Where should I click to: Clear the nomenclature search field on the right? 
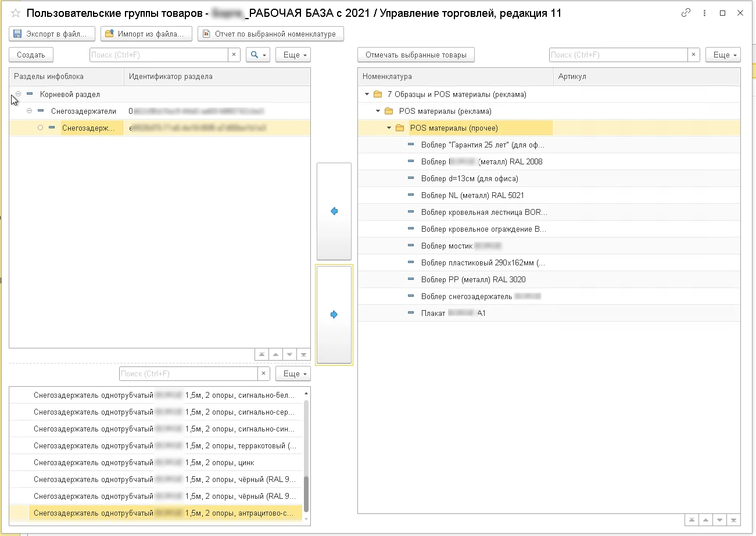(694, 55)
